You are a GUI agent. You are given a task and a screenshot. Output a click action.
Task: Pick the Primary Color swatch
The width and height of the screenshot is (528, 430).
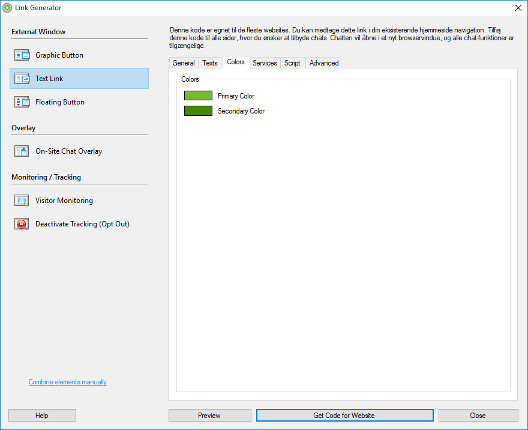[x=198, y=96]
